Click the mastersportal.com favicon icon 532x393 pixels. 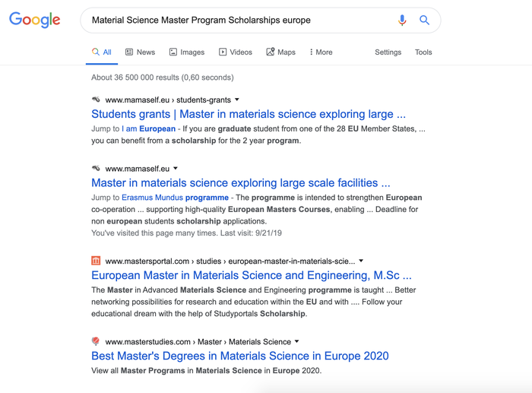tap(96, 261)
